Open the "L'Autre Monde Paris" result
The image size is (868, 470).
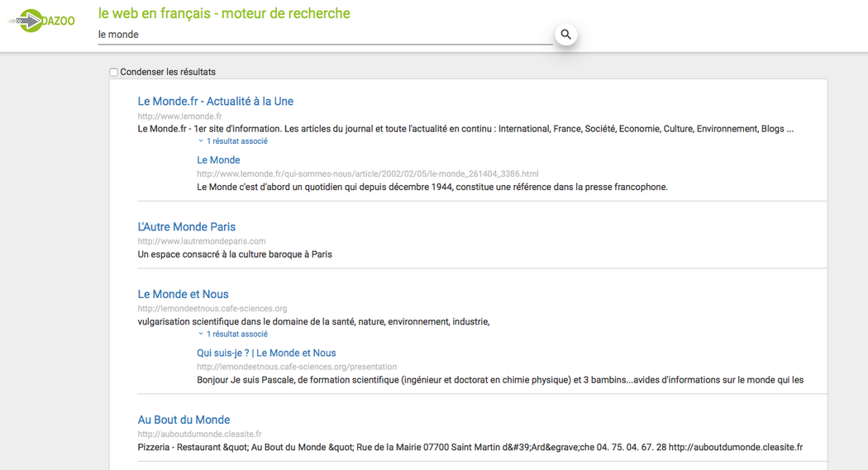pyautogui.click(x=186, y=227)
